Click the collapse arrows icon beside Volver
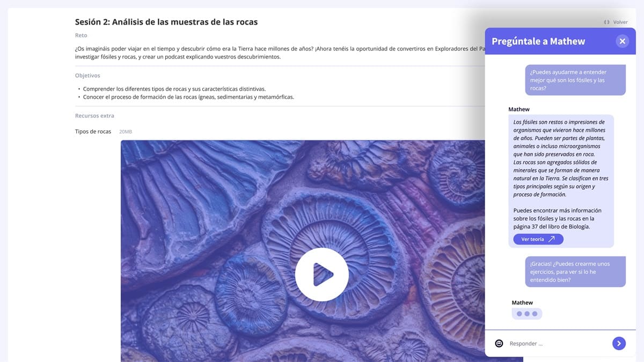The image size is (644, 362). click(x=606, y=23)
